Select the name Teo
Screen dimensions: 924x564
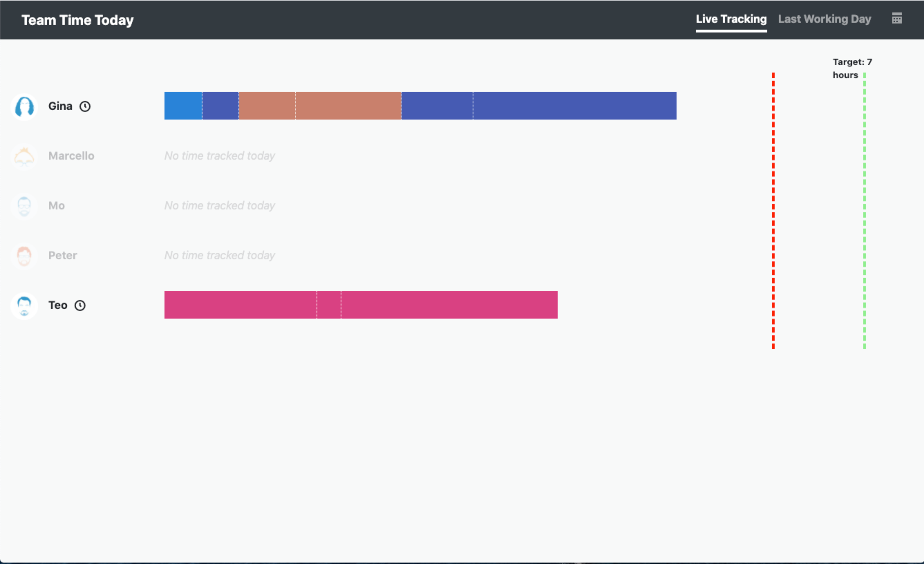58,305
